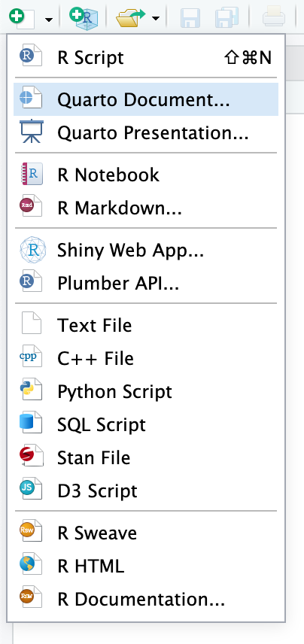Click the Quarto Document icon
This screenshot has height=644, width=304.
(x=31, y=98)
